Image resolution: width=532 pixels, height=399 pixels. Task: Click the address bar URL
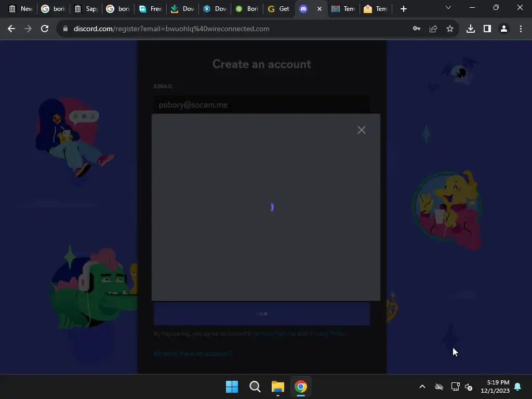171,29
